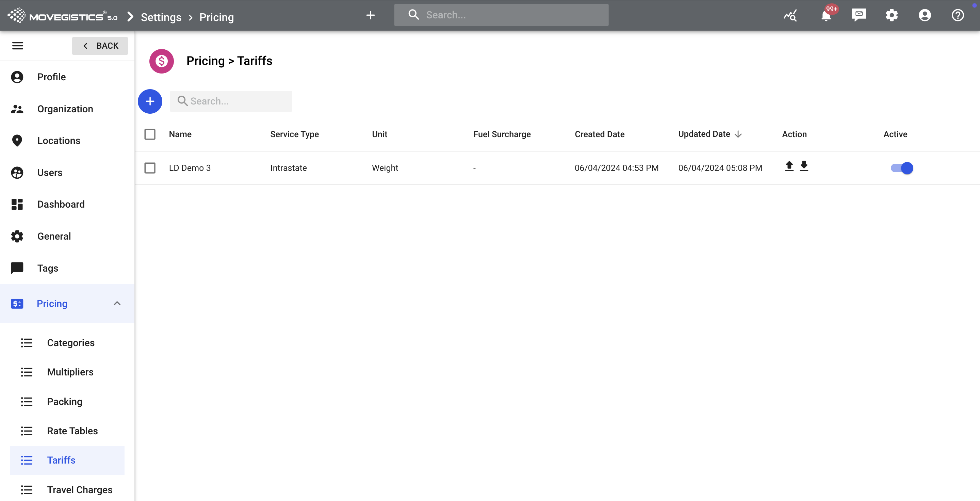This screenshot has width=980, height=501.
Task: Open Travel Charges in sidebar
Action: (x=80, y=489)
